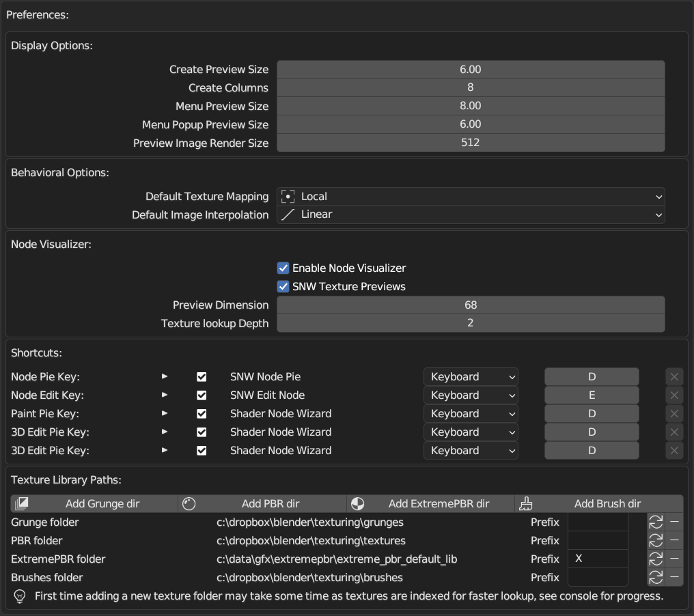Expand the Node Pie Key shortcut details

165,376
